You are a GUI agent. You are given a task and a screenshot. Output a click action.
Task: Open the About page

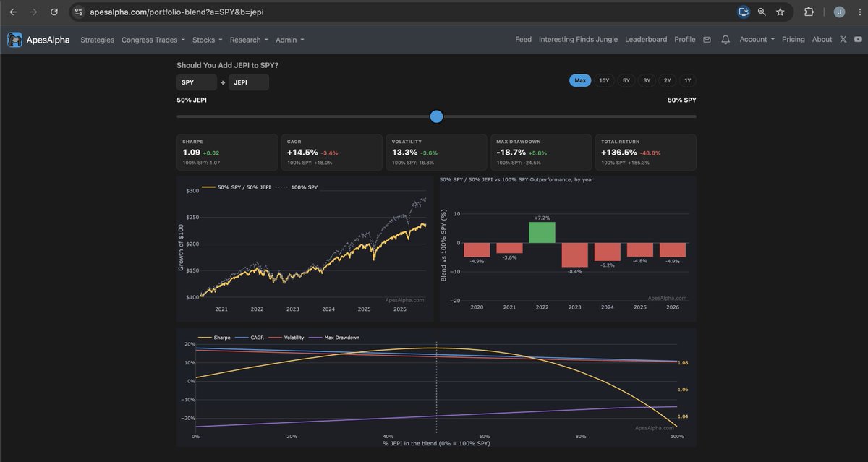pyautogui.click(x=822, y=40)
